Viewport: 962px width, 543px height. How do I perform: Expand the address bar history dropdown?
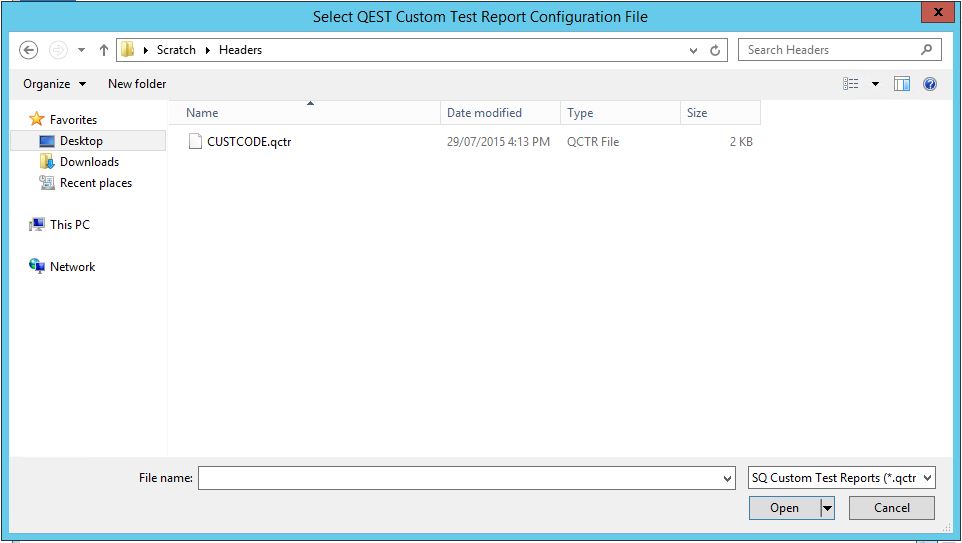pyautogui.click(x=694, y=50)
